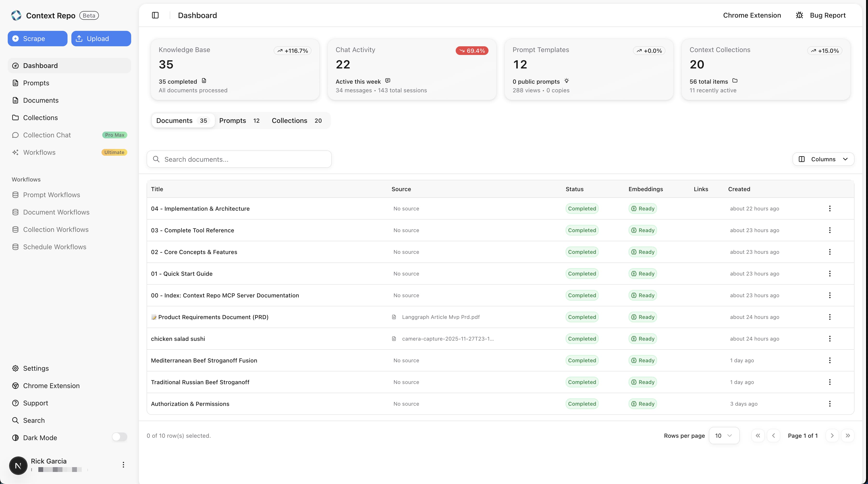Image resolution: width=868 pixels, height=484 pixels.
Task: Select the Dashboard icon in the sidebar
Action: [15, 65]
